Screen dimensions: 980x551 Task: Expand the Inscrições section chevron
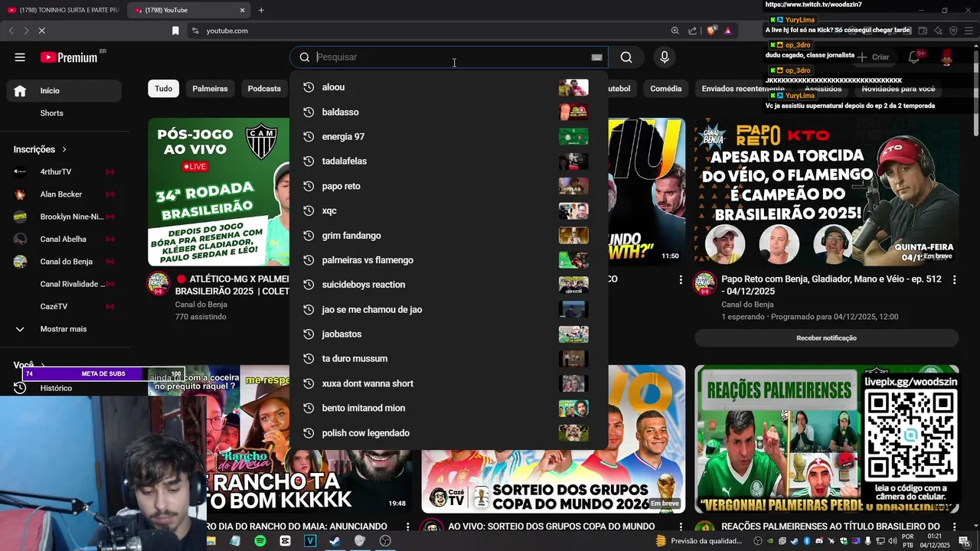(x=64, y=149)
